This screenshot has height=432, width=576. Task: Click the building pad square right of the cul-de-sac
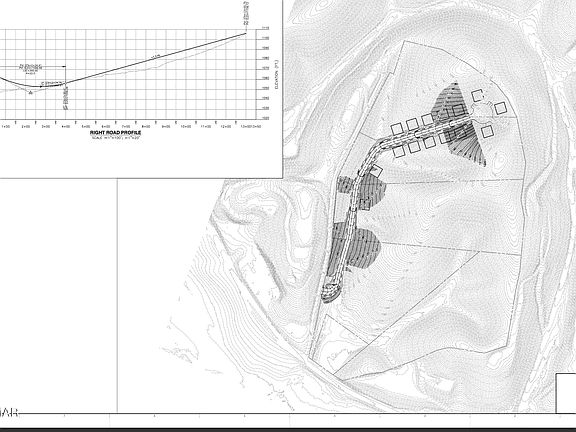500,108
